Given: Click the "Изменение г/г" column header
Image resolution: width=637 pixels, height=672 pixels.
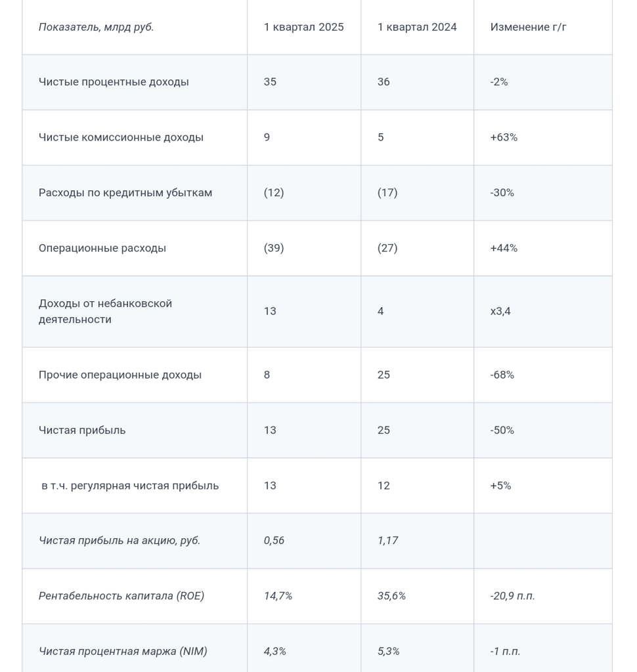Looking at the screenshot, I should point(528,27).
